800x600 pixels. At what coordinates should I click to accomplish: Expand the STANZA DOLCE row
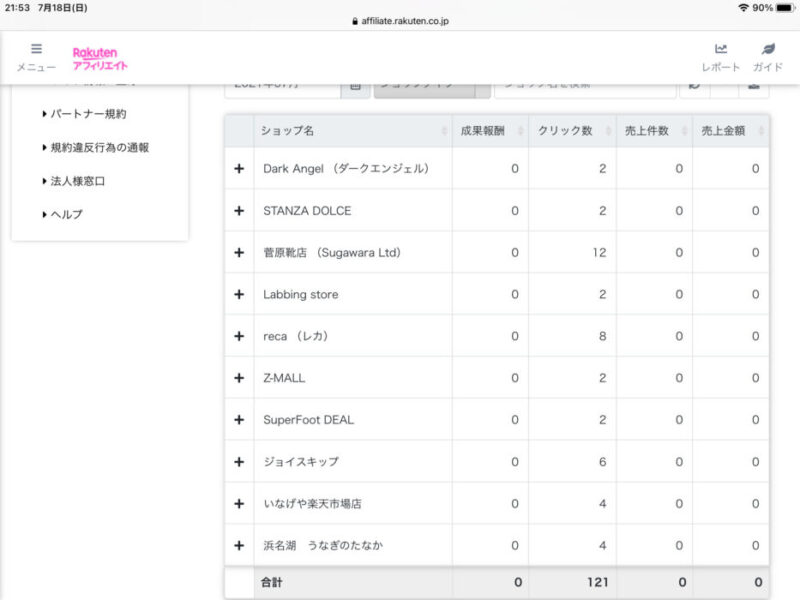[x=239, y=211]
